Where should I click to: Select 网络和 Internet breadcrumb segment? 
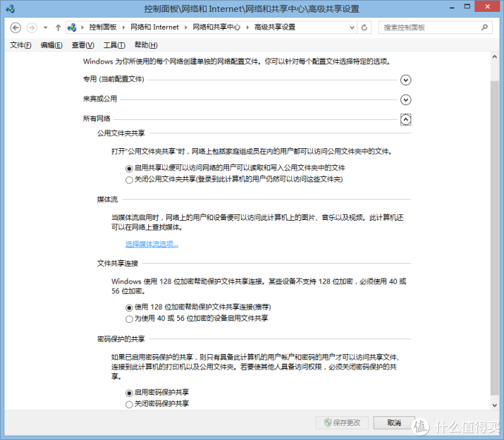click(155, 27)
